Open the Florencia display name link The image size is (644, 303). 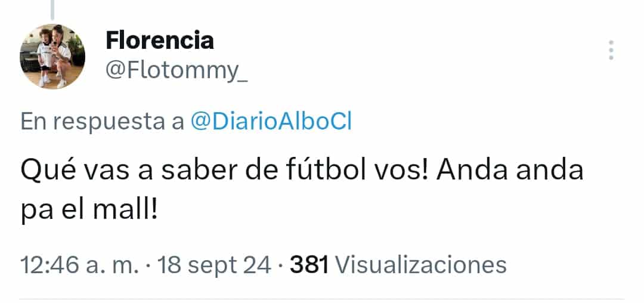coord(160,41)
